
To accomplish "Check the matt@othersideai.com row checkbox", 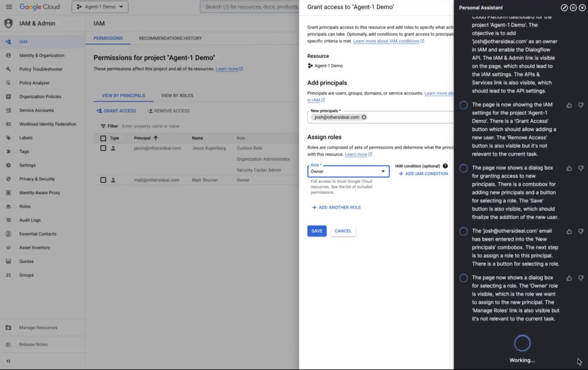I will coord(103,180).
